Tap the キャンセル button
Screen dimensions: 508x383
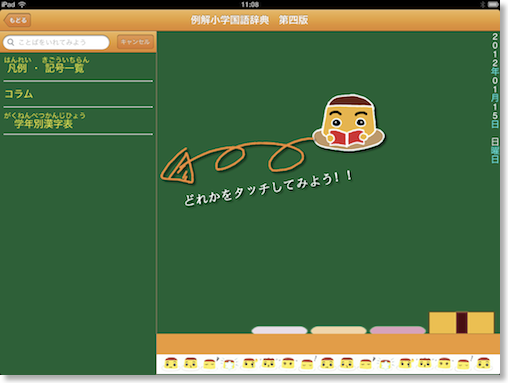135,42
